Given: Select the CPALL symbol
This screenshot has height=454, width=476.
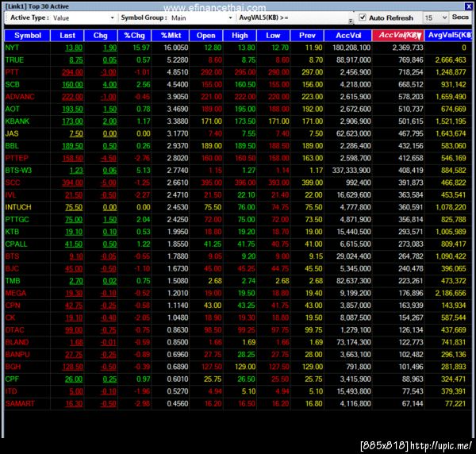Looking at the screenshot, I should click(16, 244).
